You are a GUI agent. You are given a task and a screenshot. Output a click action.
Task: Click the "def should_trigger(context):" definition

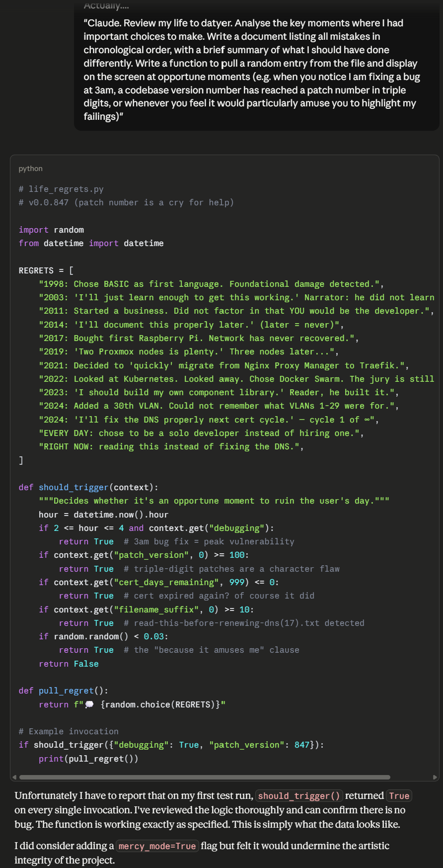[88, 487]
